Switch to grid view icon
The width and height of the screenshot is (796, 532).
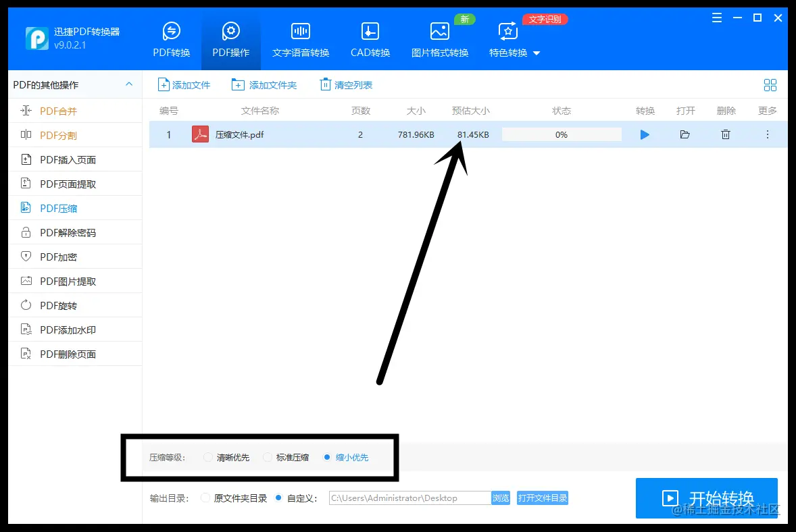click(770, 84)
